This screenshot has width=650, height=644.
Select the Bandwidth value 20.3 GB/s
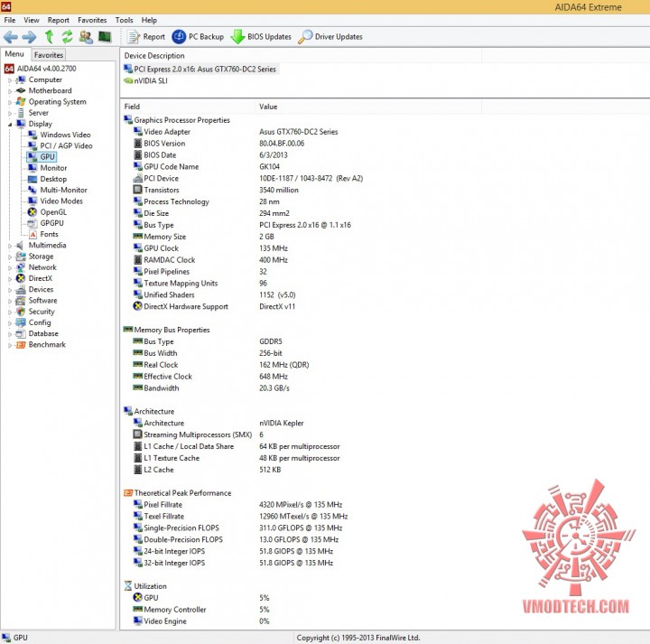274,388
